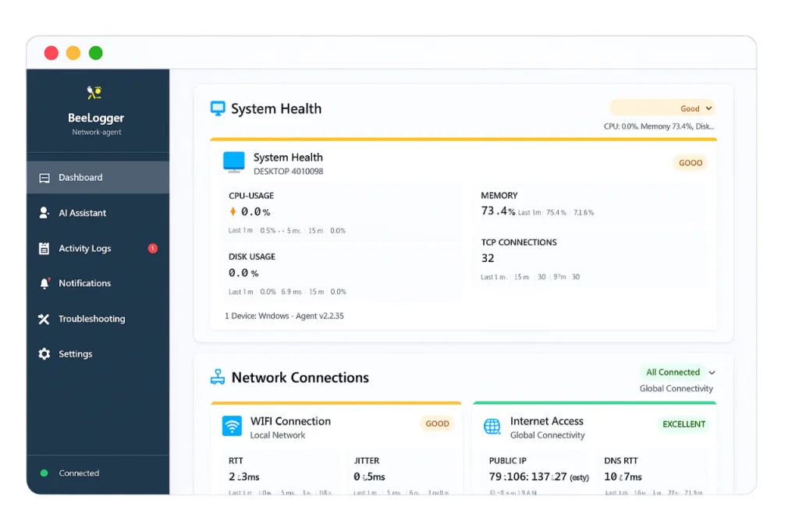Screen dimensions: 799x532
Task: Click the AI Assistant person icon
Action: (x=44, y=213)
